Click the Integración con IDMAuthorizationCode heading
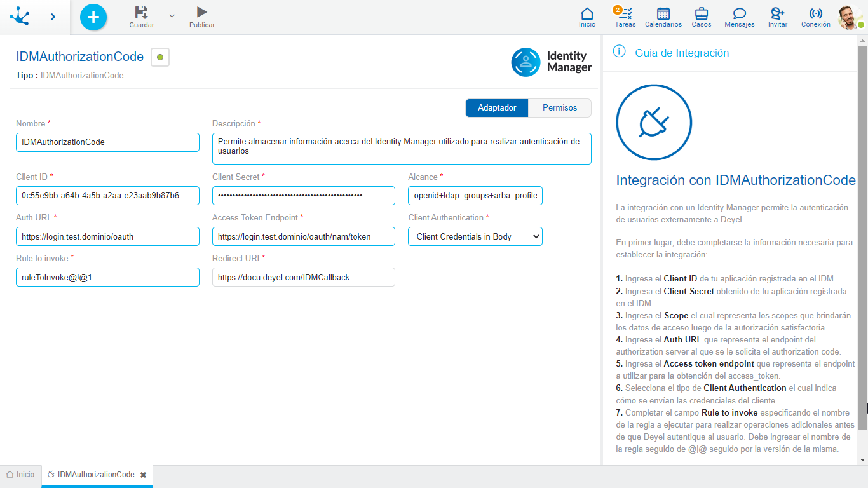 pyautogui.click(x=736, y=180)
